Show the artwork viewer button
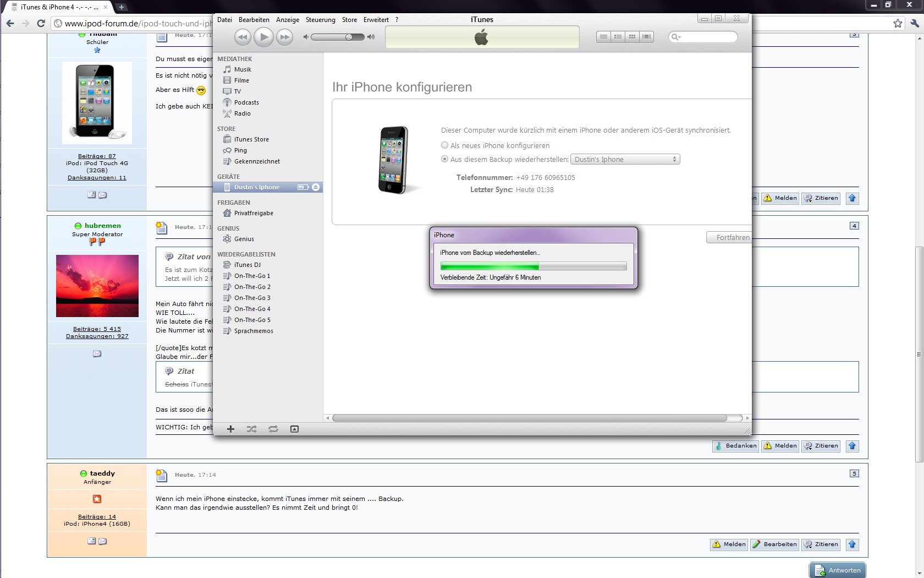Screen dimensions: 924x578 point(294,429)
